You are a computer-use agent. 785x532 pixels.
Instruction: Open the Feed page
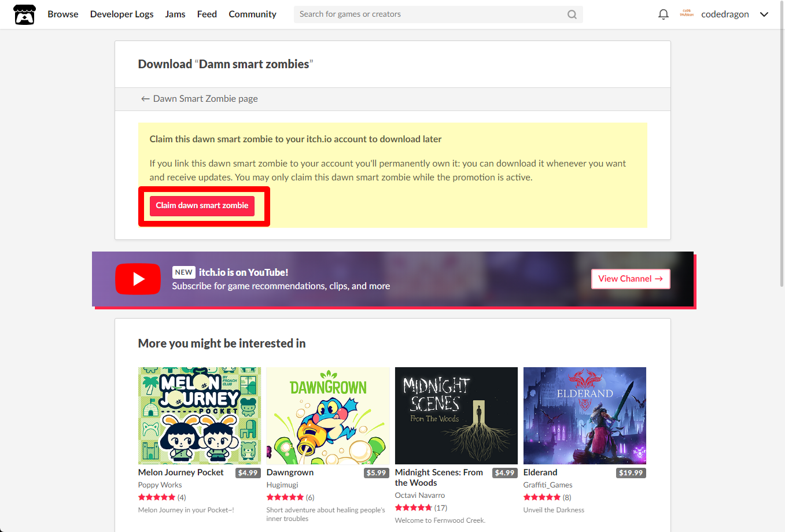click(207, 14)
